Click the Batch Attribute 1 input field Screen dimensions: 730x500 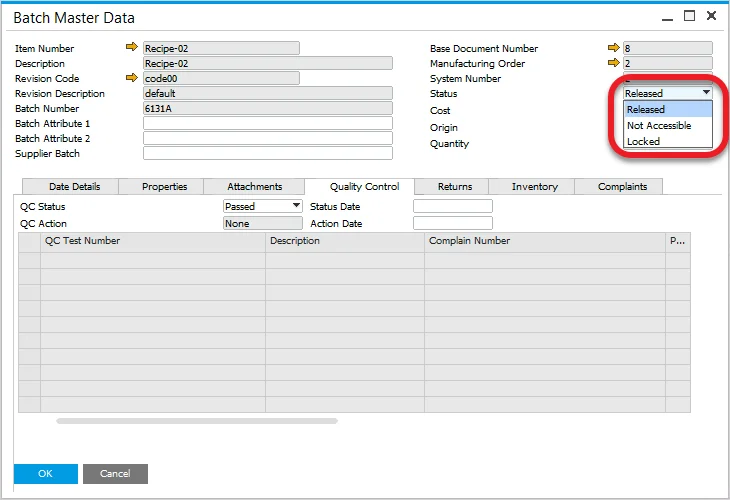tap(267, 124)
